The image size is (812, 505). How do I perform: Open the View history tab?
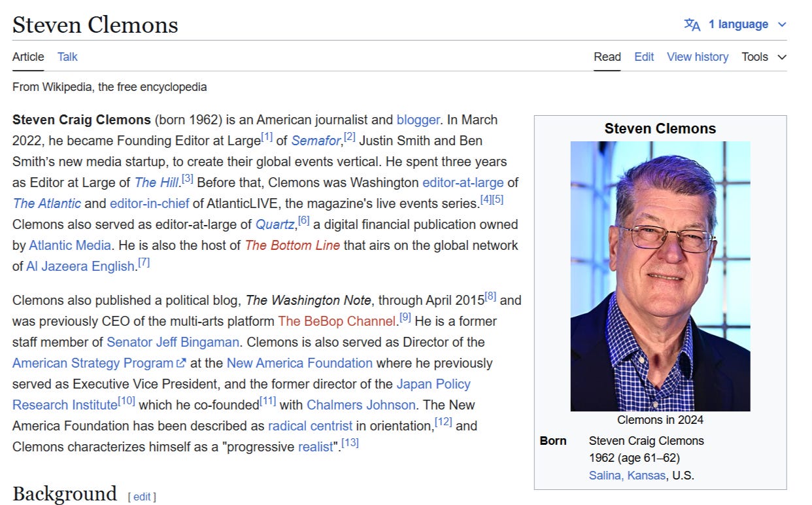(698, 57)
